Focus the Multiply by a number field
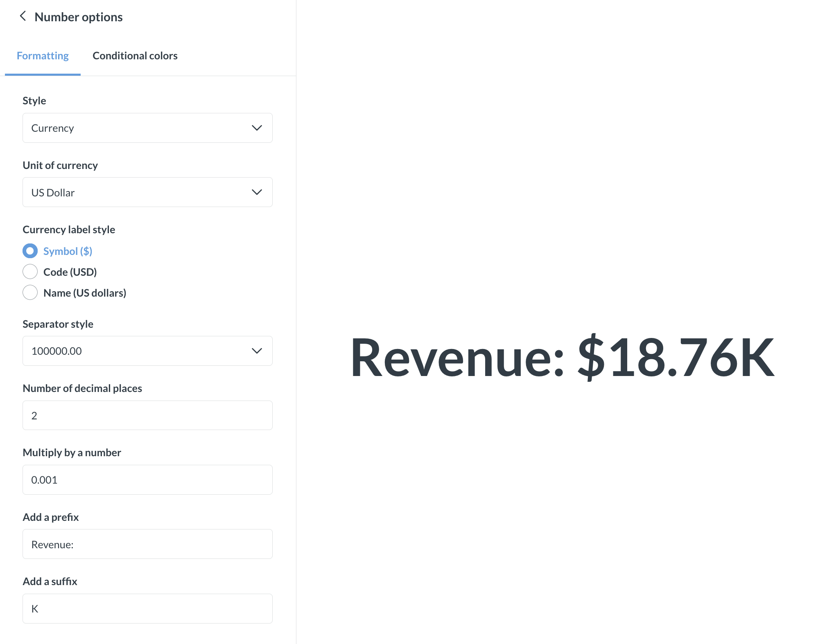Viewport: 827px width, 644px height. pyautogui.click(x=147, y=480)
